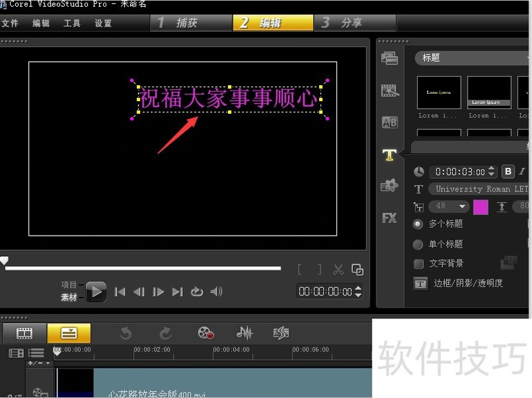Open the Settings menu
Viewport: 532px width, 398px height.
click(x=103, y=23)
